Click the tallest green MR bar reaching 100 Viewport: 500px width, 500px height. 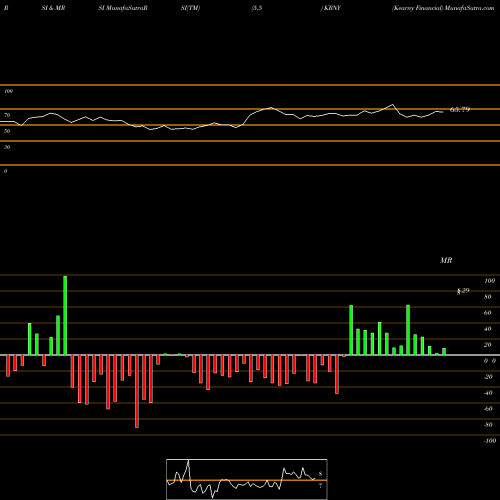click(65, 315)
